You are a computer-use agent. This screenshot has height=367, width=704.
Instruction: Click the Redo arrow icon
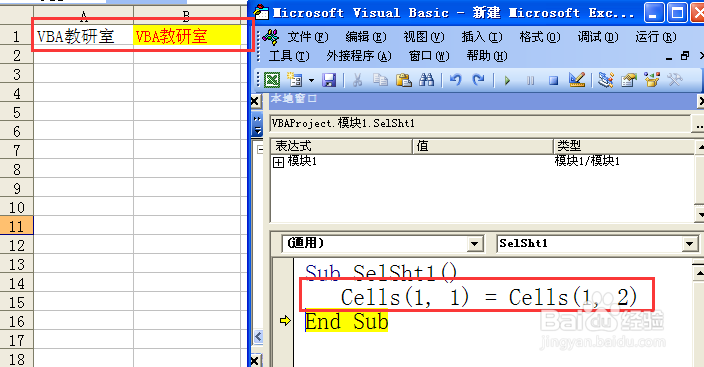(479, 80)
